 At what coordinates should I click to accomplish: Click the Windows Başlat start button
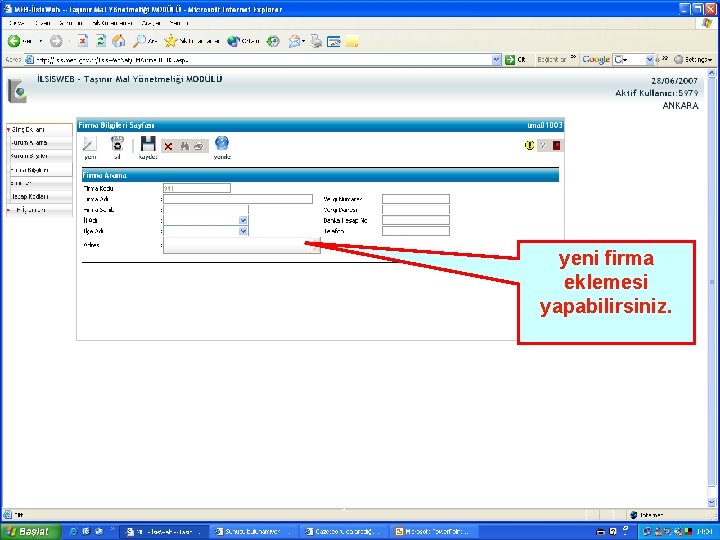coord(30,531)
